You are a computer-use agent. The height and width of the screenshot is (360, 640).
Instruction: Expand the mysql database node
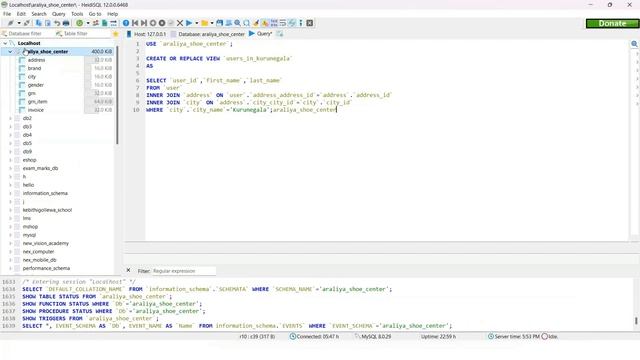coord(10,235)
